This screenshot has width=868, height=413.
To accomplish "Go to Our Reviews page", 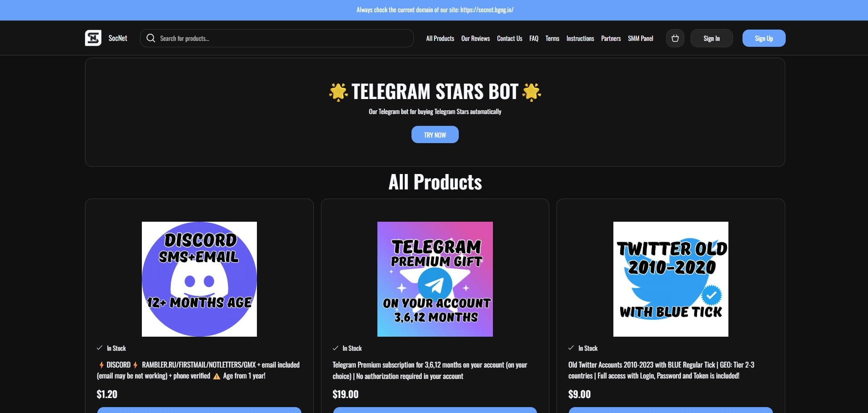I will 476,39.
